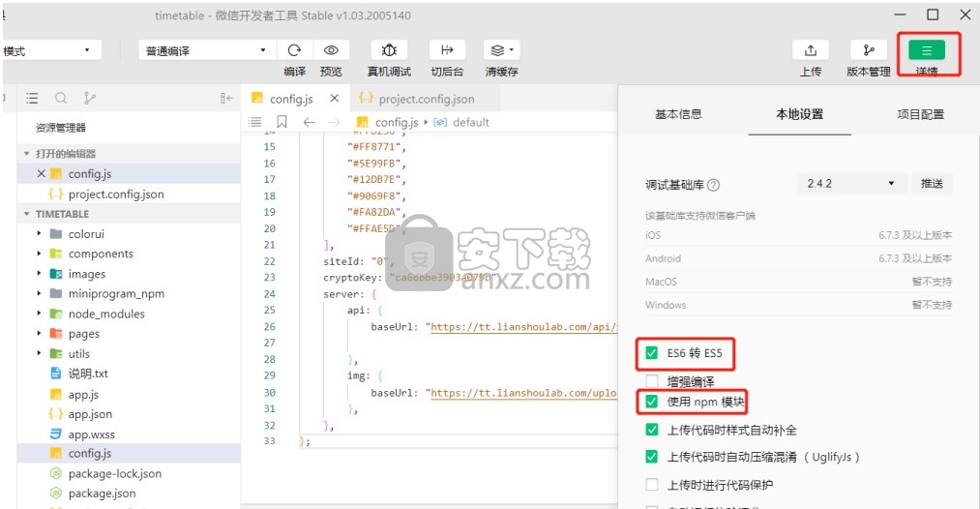The height and width of the screenshot is (509, 980).
Task: Open the sidebar source control icon
Action: coord(90,98)
